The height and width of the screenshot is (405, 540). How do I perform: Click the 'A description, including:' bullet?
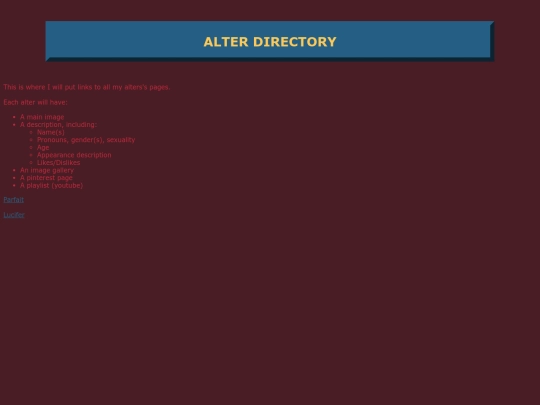click(58, 125)
